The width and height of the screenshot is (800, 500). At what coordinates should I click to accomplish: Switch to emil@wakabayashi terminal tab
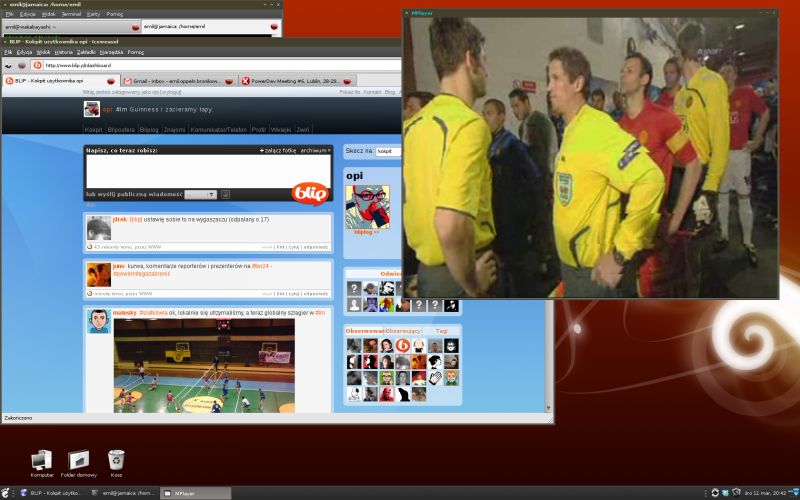(71, 27)
